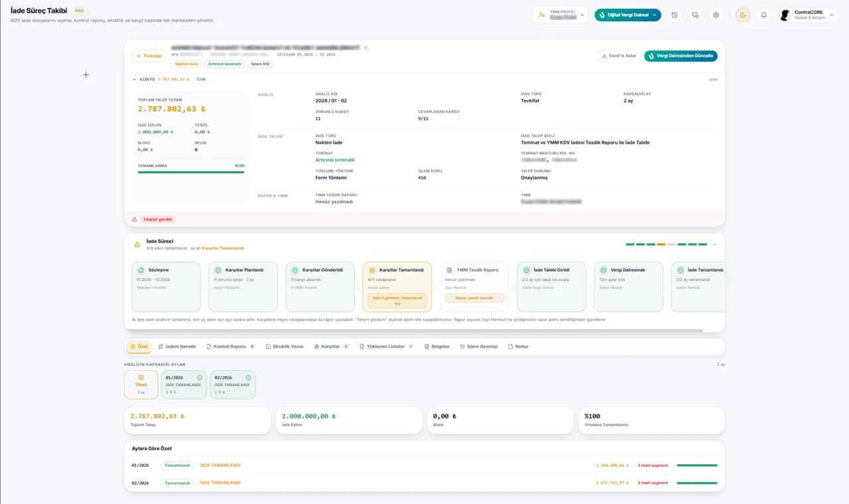The height and width of the screenshot is (504, 849).
Task: Click the İade Süreci lock icon
Action: (x=137, y=245)
